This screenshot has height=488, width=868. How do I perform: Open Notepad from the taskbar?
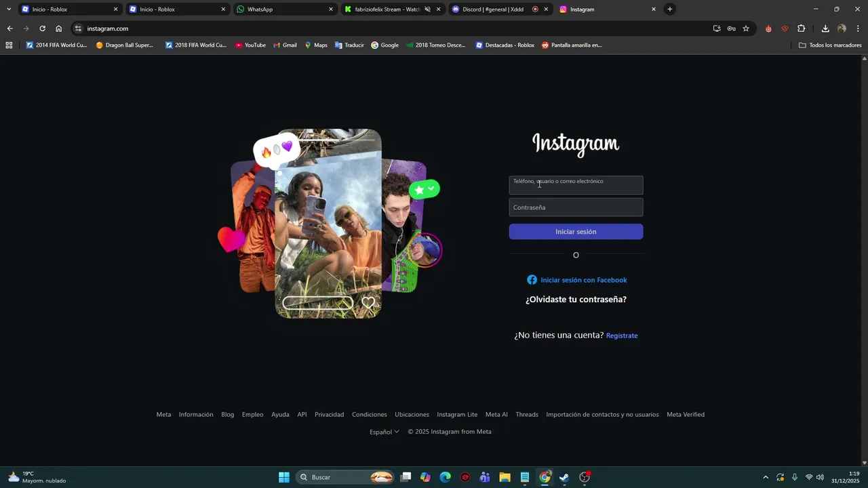(525, 477)
